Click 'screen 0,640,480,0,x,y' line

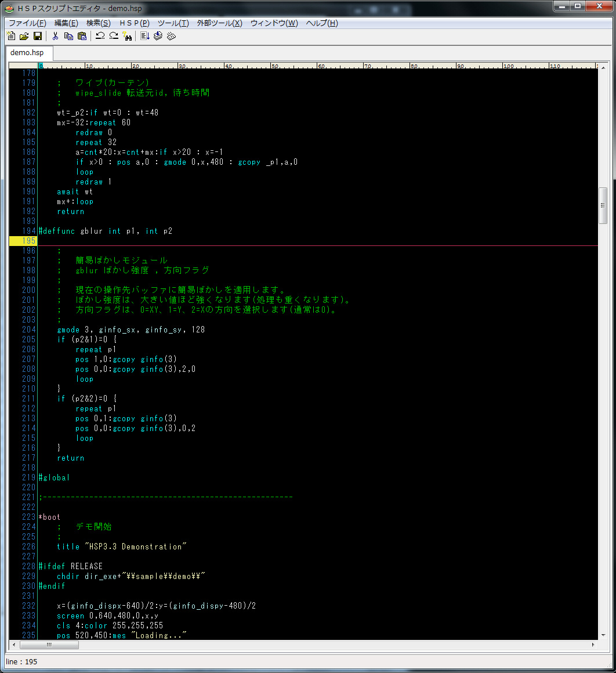108,616
